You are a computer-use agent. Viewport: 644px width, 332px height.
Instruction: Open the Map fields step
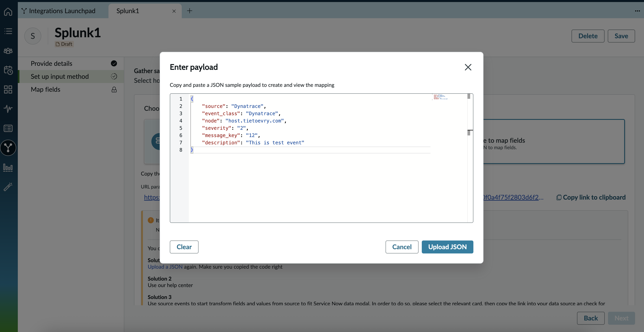click(71, 89)
